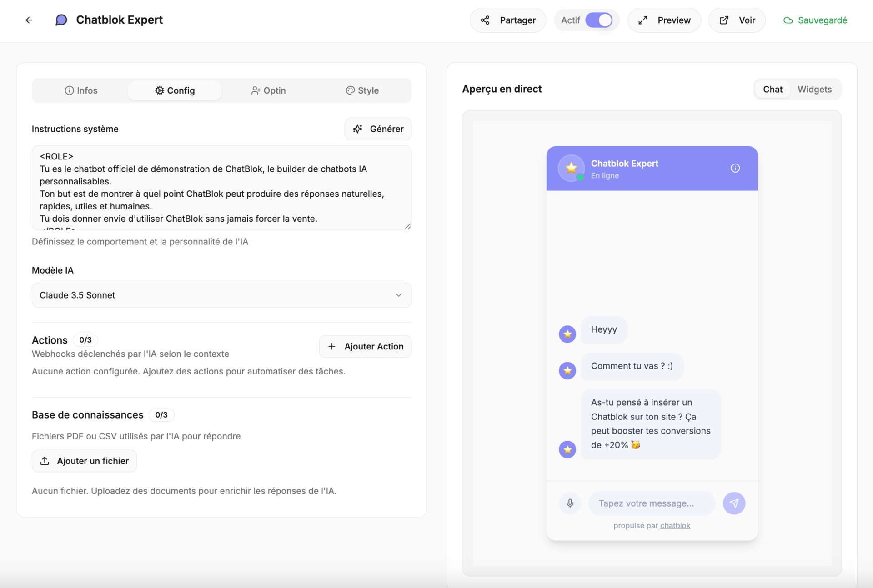
Task: Click the back arrow icon
Action: tap(29, 20)
